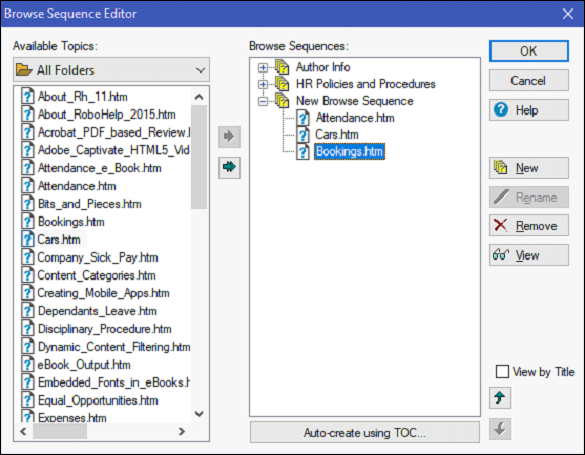
Task: Enable the View by Title checkbox
Action: point(502,372)
